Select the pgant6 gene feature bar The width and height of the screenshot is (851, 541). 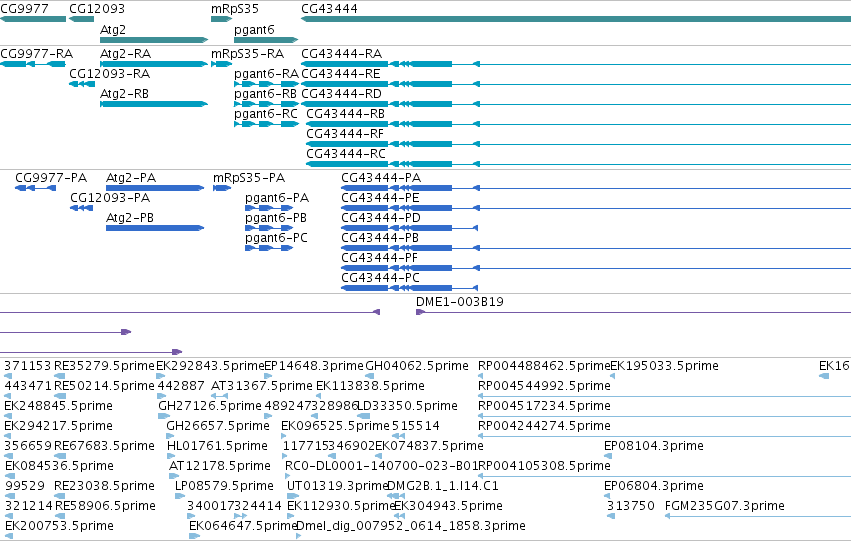point(266,40)
